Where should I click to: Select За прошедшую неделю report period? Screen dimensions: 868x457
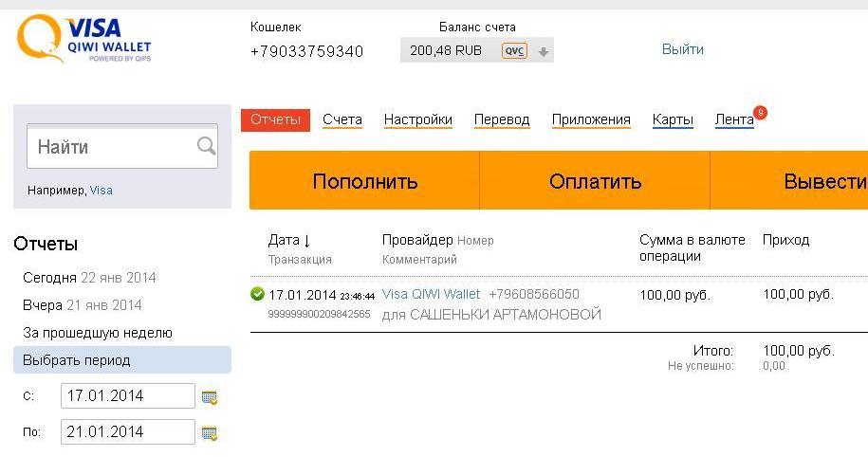(98, 333)
